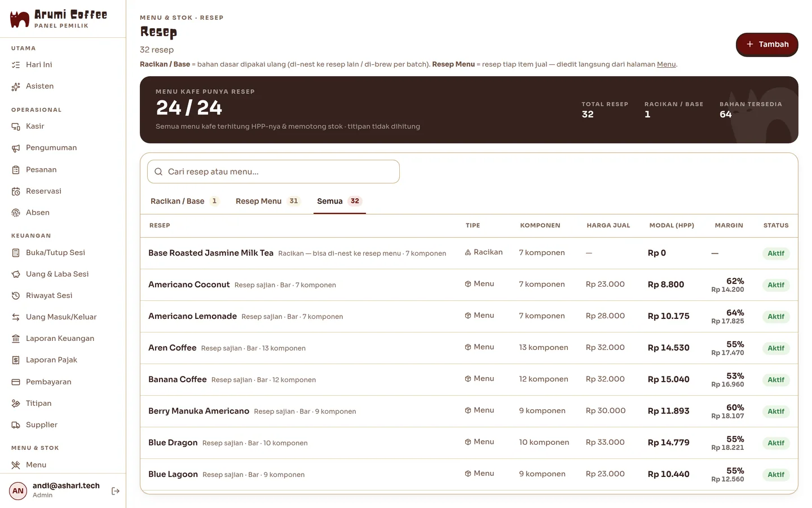Screen dimensions: 812x508
Task: Click Uang Masuk/Keluar arrows icon
Action: click(16, 317)
